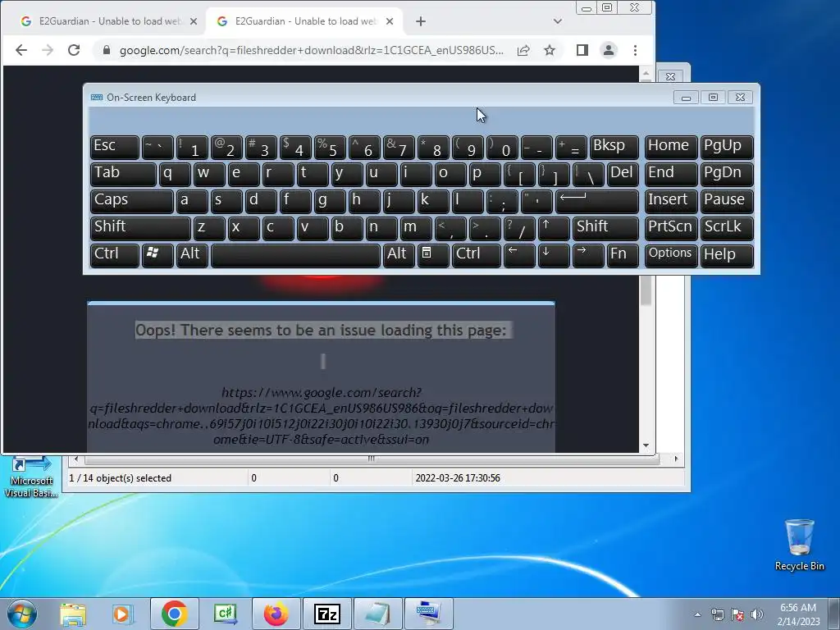
Task: Click the down arrow key
Action: coord(554,255)
